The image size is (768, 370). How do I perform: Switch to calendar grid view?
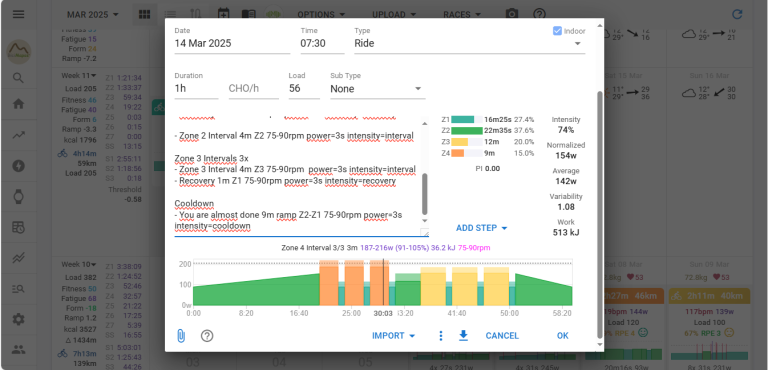144,14
